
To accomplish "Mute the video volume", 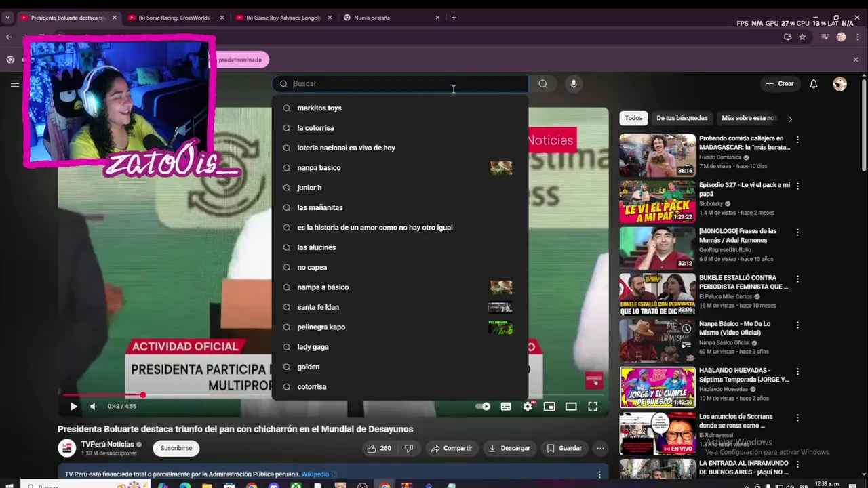I will pyautogui.click(x=94, y=406).
